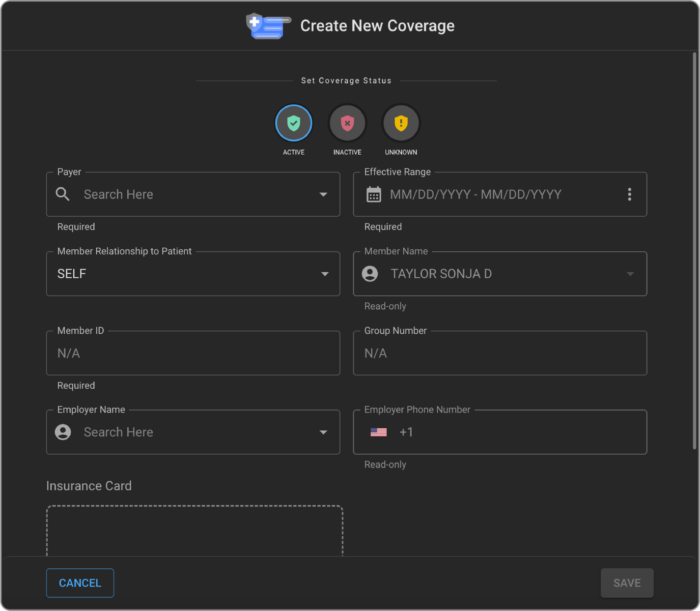
Task: Click the vertical scrollbar on the right
Action: point(694,250)
